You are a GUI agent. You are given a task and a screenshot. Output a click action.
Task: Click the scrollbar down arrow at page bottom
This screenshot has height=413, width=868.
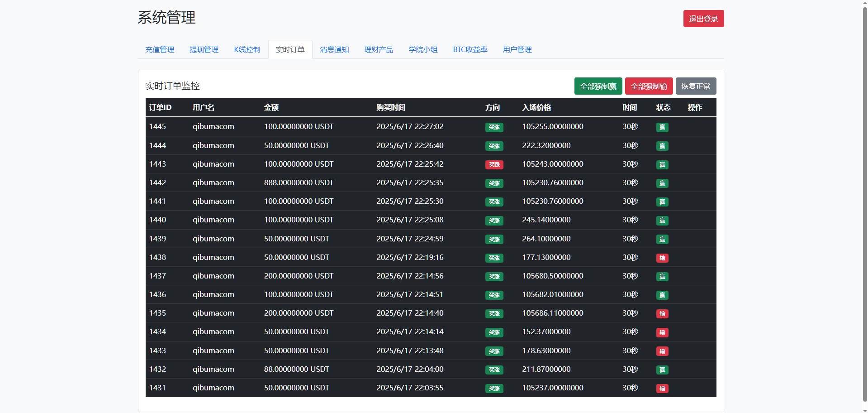tap(865, 410)
